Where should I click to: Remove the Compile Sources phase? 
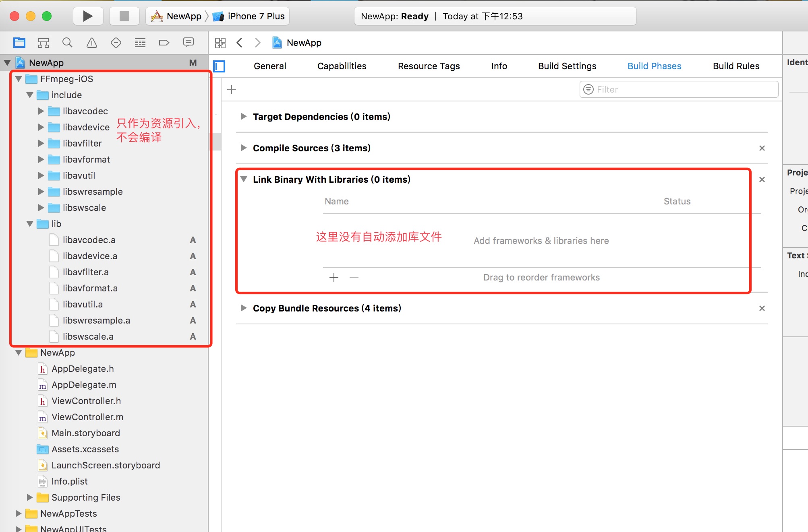(762, 148)
